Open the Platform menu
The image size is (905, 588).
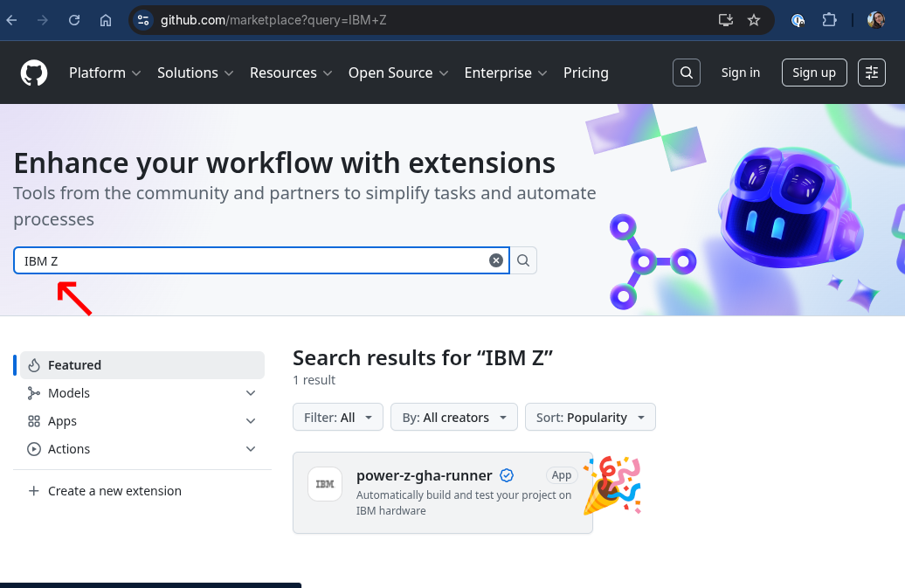coord(105,73)
